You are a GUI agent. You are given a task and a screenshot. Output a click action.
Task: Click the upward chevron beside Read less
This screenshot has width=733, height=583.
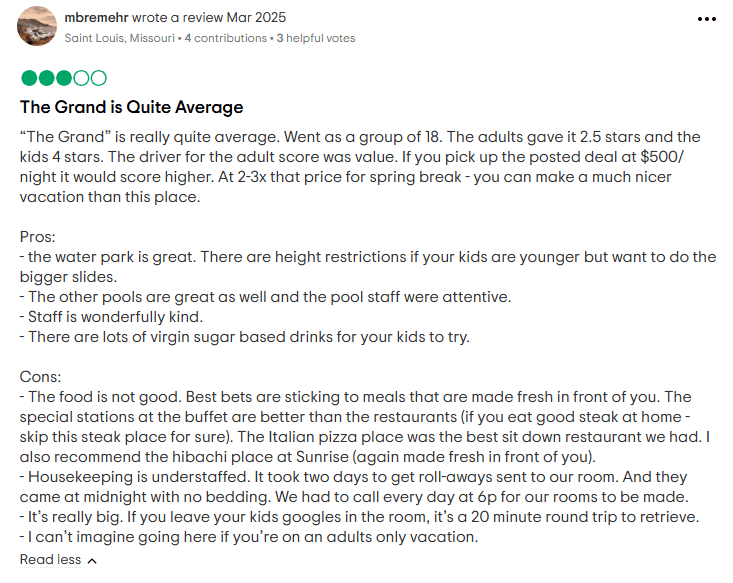92,561
